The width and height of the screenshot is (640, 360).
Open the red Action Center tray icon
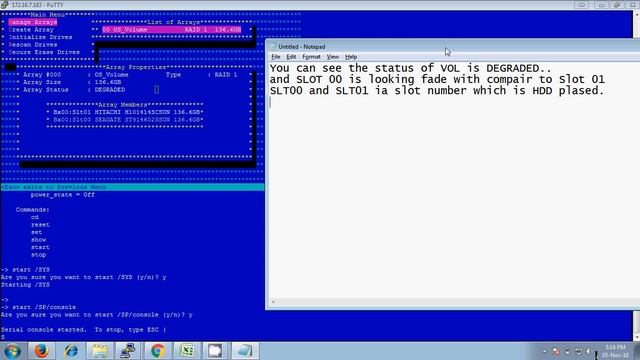556,351
